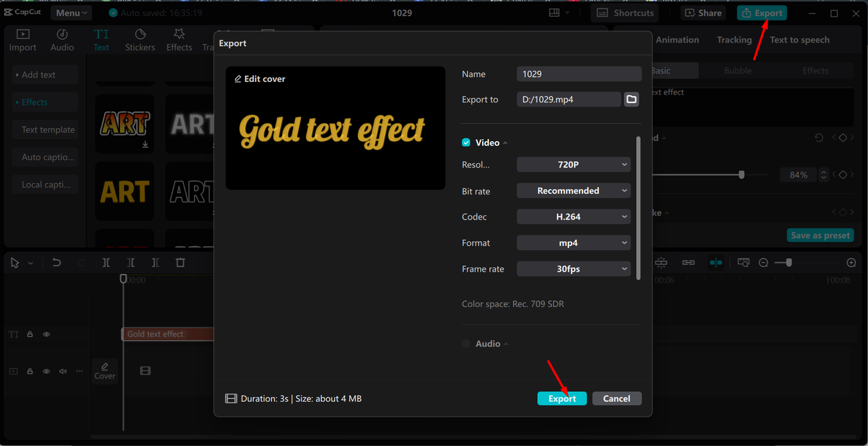
Task: Click Edit cover on the preview thumbnail
Action: 260,79
